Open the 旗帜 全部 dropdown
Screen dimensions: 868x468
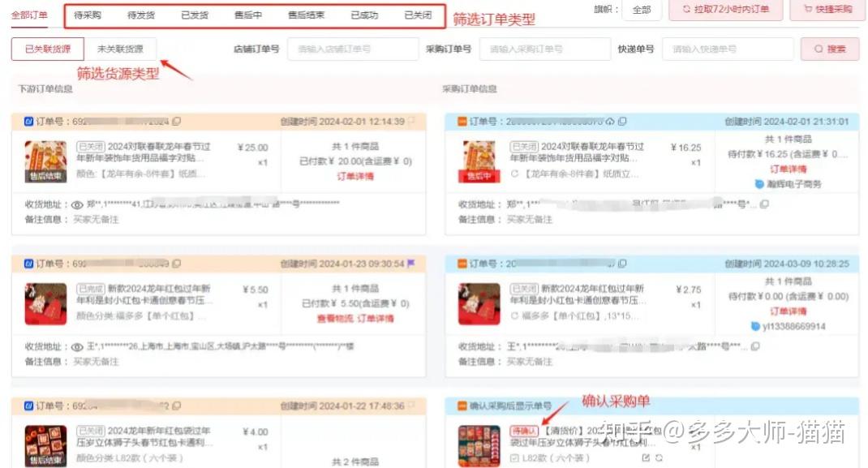[640, 11]
